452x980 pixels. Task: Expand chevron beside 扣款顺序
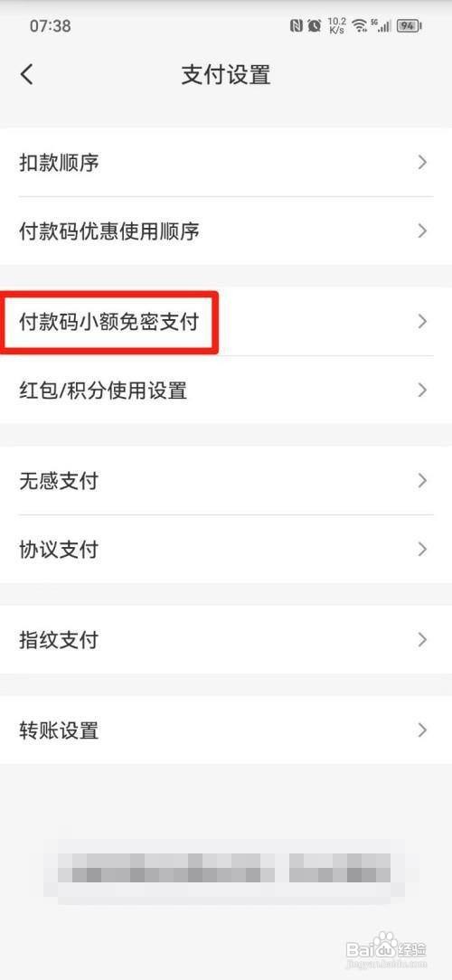point(422,163)
